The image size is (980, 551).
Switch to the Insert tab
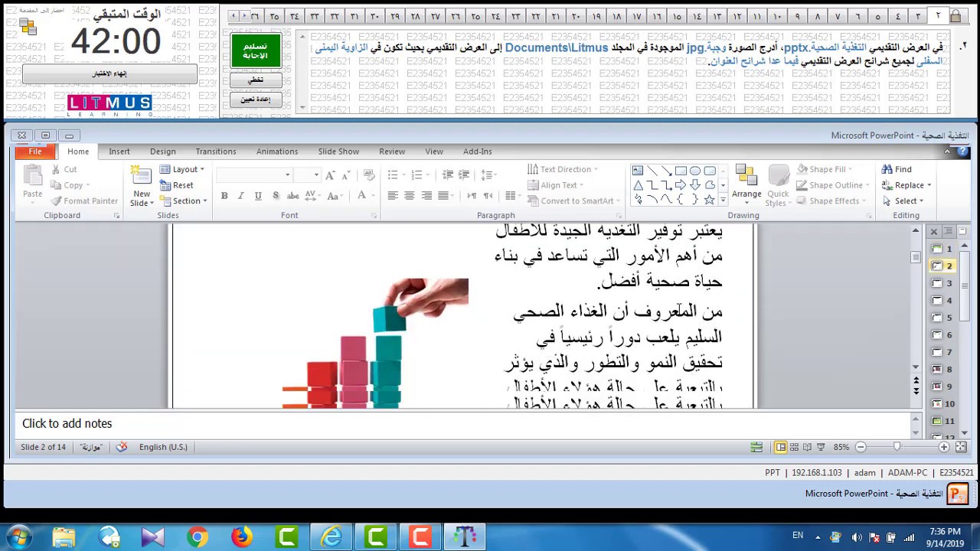119,152
